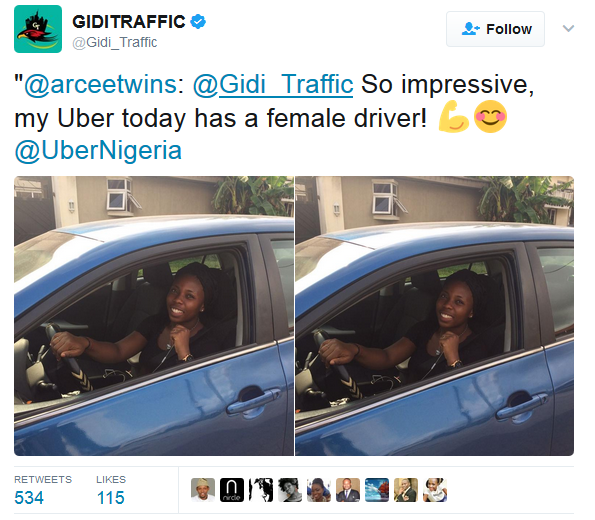Click the GIDITRAFFIC display name
The height and width of the screenshot is (520, 595).
coord(129,22)
